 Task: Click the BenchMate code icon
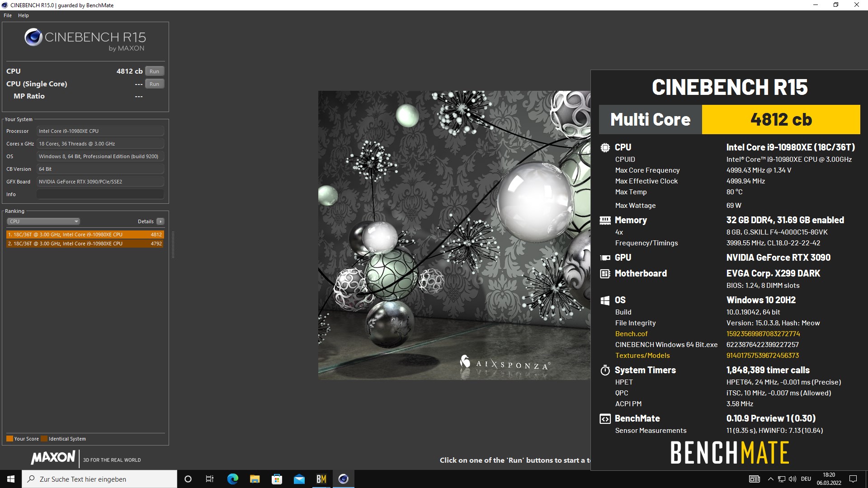(x=605, y=419)
